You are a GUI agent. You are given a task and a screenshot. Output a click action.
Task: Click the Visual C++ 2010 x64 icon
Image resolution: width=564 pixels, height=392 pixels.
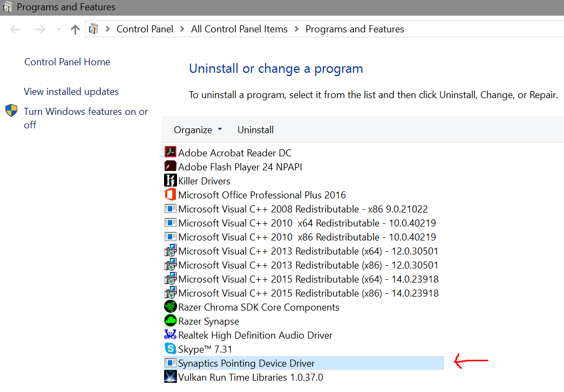point(171,222)
